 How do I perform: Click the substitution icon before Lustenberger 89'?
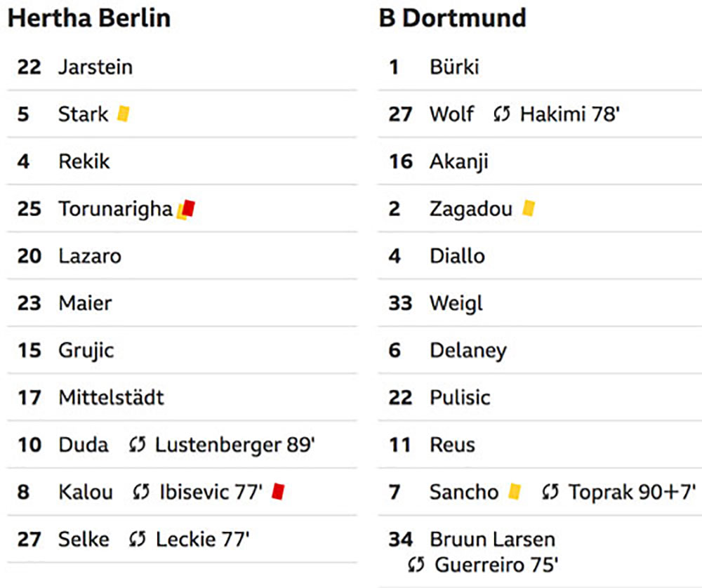pos(138,445)
